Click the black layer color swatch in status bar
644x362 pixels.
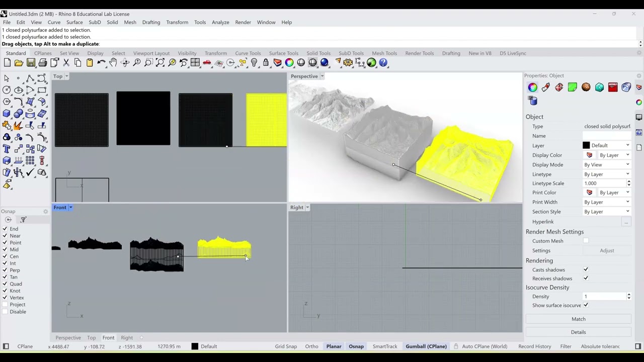(x=195, y=346)
